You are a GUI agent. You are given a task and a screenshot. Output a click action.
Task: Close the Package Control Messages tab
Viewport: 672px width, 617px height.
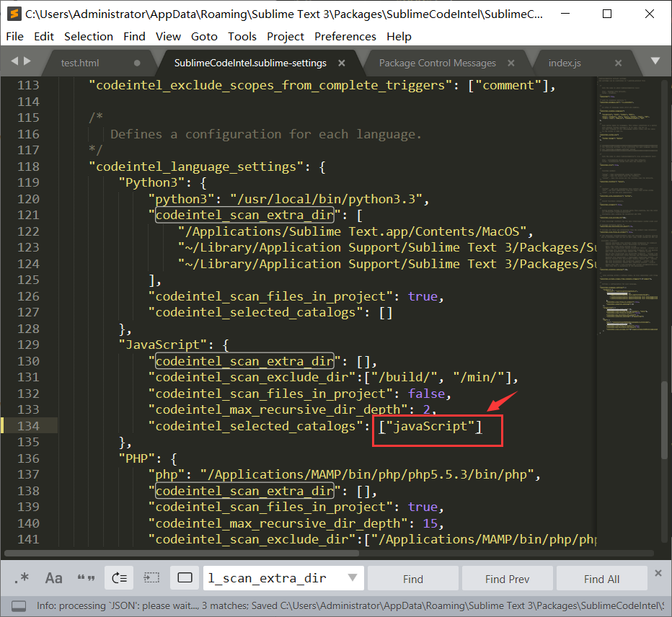(511, 63)
